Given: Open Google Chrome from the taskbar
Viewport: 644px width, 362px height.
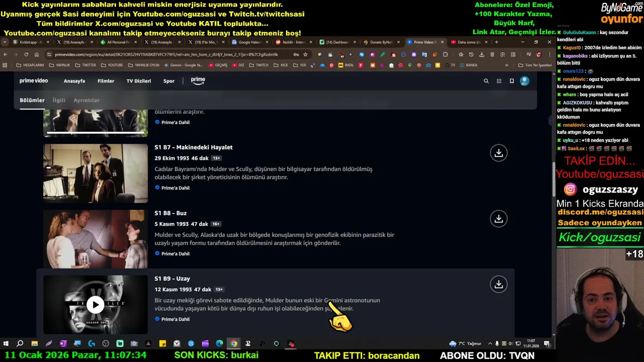Looking at the screenshot, I should [234, 344].
